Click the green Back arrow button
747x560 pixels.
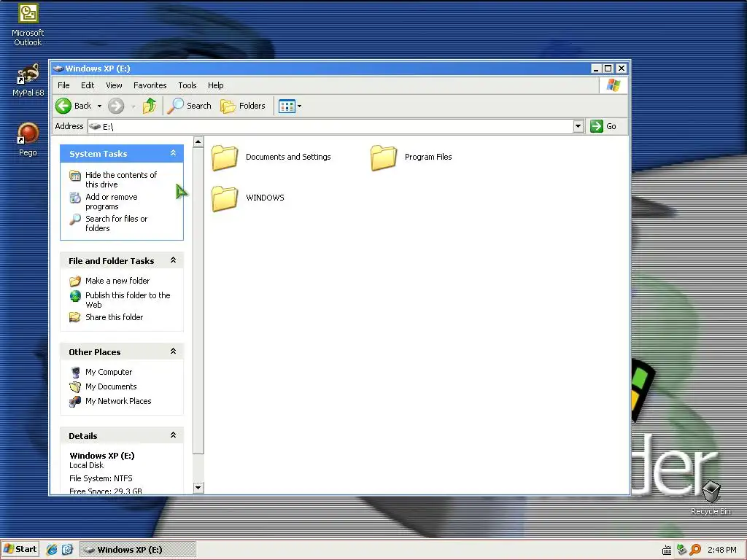[x=63, y=106]
